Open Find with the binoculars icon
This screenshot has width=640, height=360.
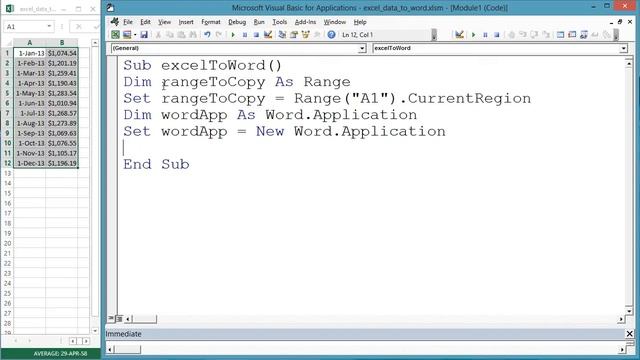pyautogui.click(x=193, y=35)
